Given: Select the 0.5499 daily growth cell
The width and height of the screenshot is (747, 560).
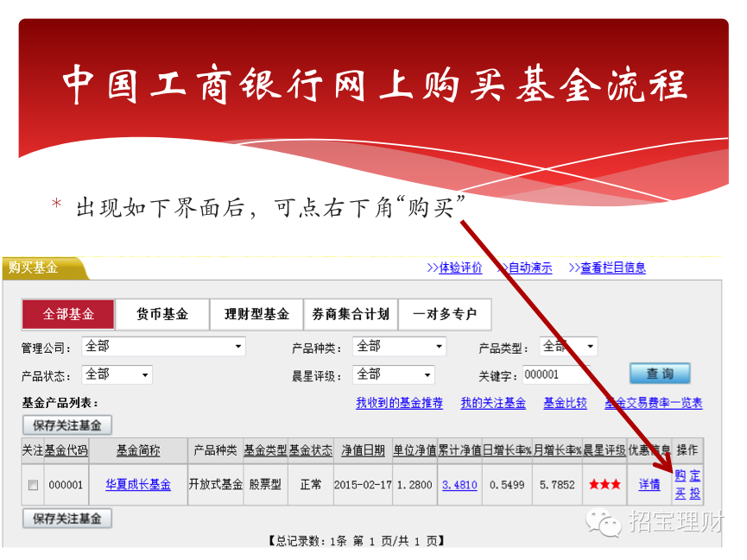Looking at the screenshot, I should 508,485.
